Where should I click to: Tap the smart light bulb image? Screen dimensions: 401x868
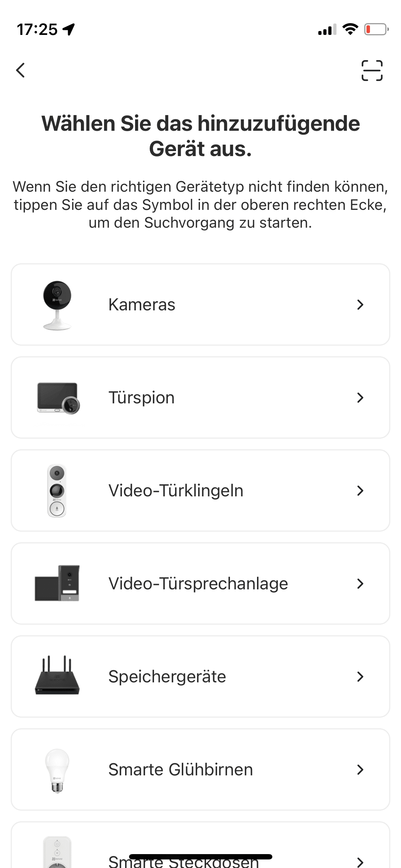coord(57,770)
